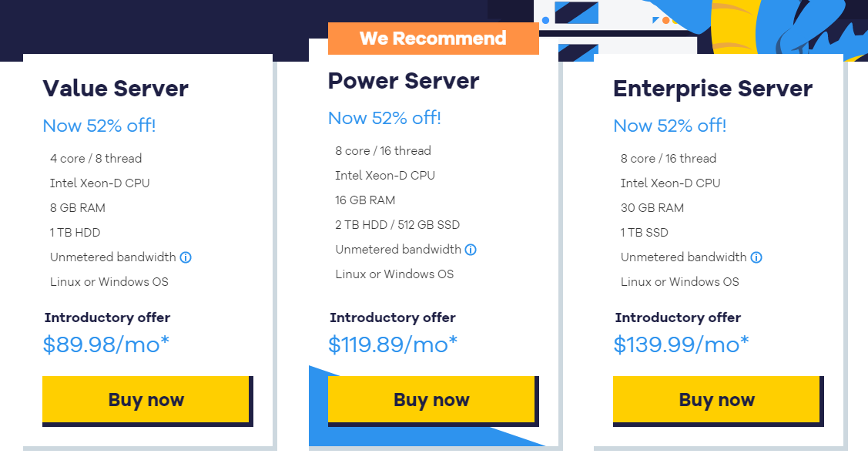Click Buy now under Power Server
Image resolution: width=868 pixels, height=467 pixels.
point(431,399)
